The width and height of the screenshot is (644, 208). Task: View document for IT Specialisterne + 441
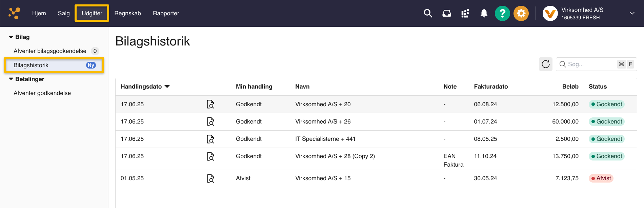pos(210,139)
